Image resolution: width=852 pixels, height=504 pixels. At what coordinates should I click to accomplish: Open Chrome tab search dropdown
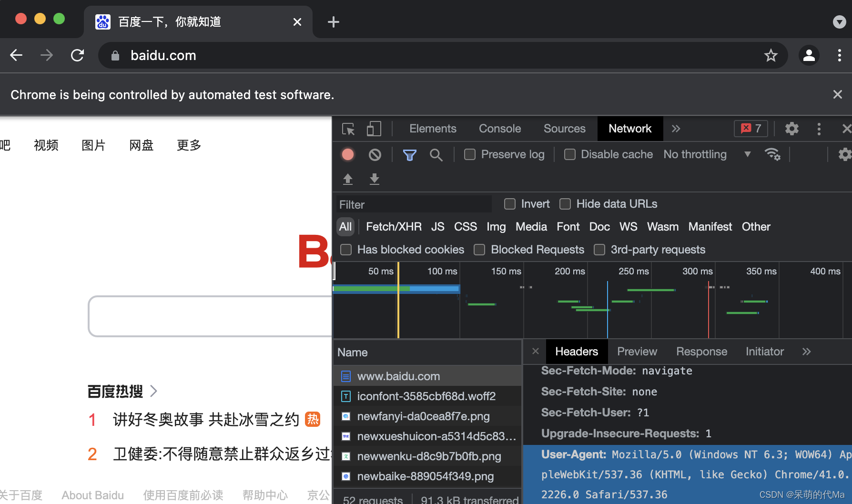tap(839, 22)
